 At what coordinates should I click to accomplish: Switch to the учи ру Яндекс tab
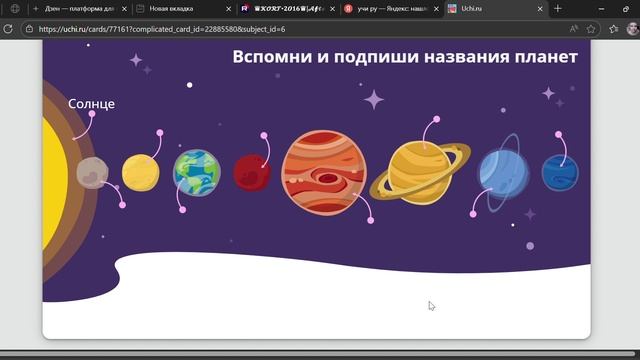click(392, 9)
